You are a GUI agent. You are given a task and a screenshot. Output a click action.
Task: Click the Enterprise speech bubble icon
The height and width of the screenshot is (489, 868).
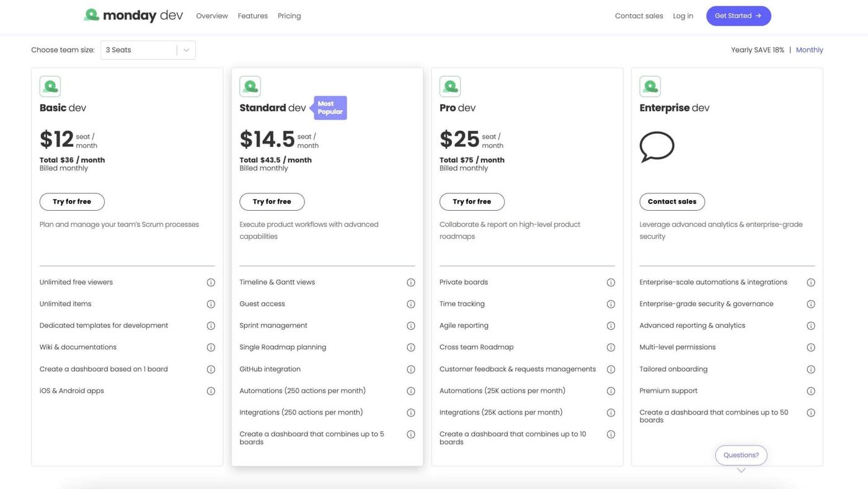click(657, 147)
